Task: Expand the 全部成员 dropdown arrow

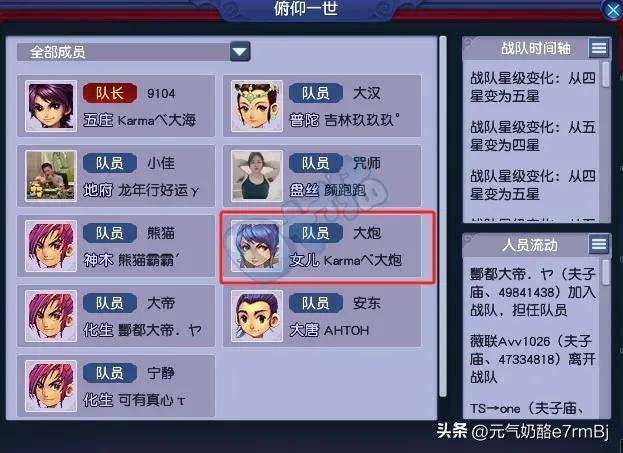Action: pos(240,52)
